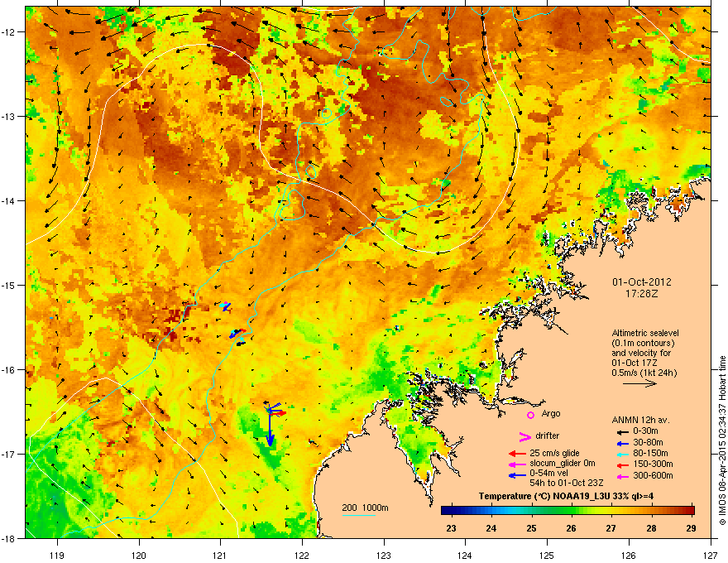728x563 pixels.
Task: Click the mooring arrow cluster near 121, -15.3
Action: pos(225,306)
